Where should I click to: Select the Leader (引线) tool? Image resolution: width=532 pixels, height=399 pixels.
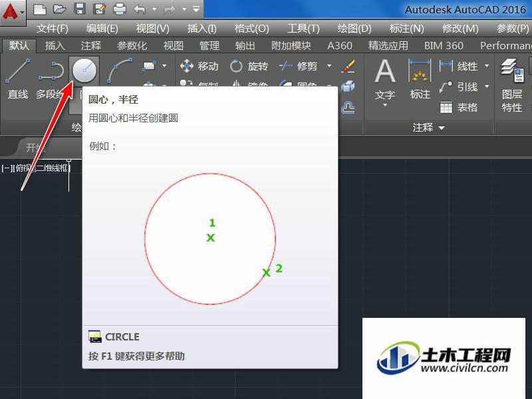(459, 87)
